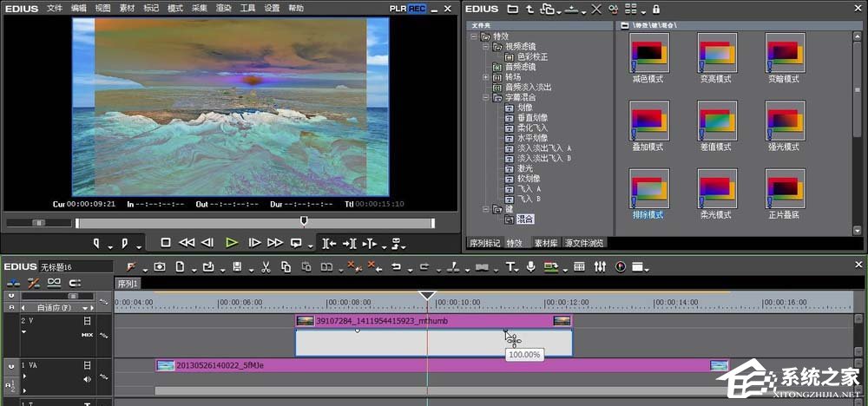
Task: Click the Stop button in the player
Action: pyautogui.click(x=166, y=243)
